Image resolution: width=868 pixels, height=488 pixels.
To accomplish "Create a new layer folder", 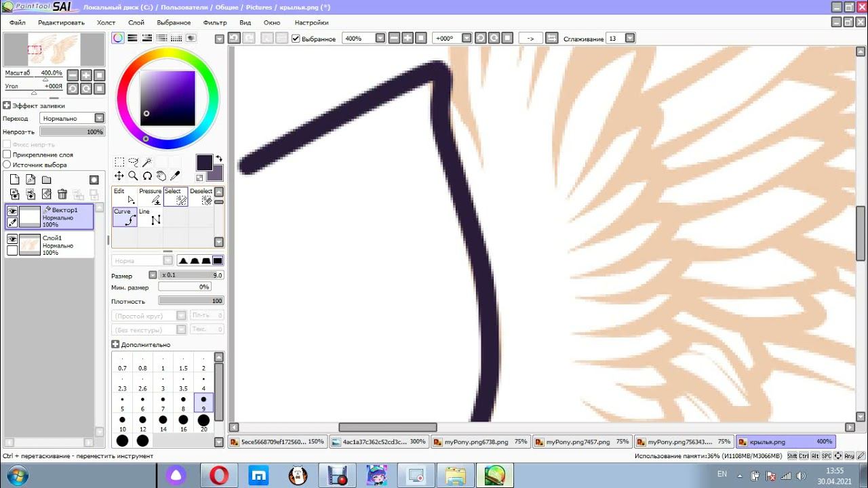I will click(x=46, y=180).
